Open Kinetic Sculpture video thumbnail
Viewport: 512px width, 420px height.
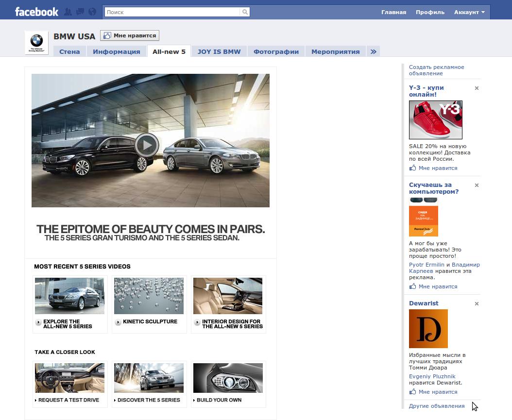click(149, 296)
